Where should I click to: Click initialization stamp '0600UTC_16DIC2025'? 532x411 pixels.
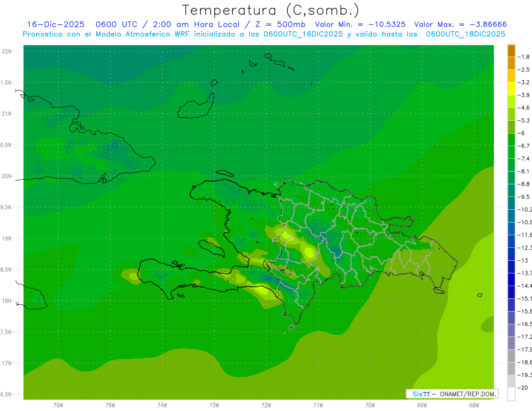tap(303, 34)
